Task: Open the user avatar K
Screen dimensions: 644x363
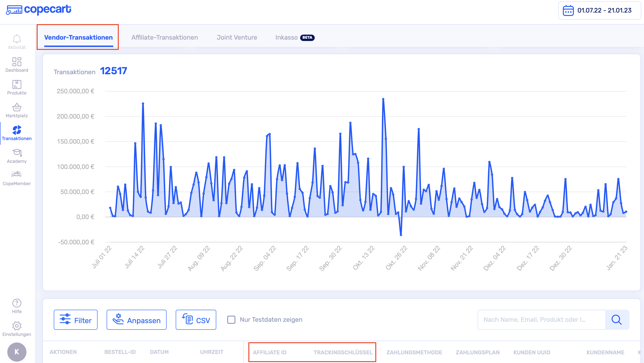Action: 16,352
